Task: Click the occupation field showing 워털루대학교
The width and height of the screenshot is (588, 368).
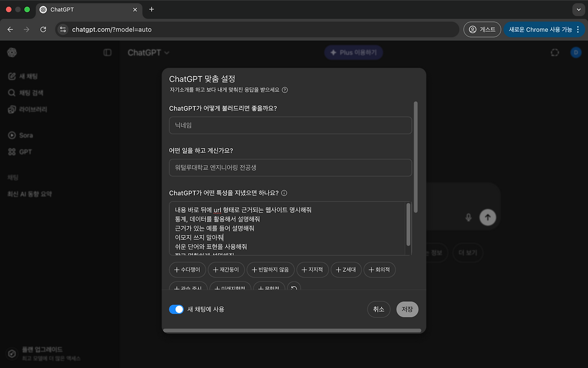Action: tap(290, 167)
